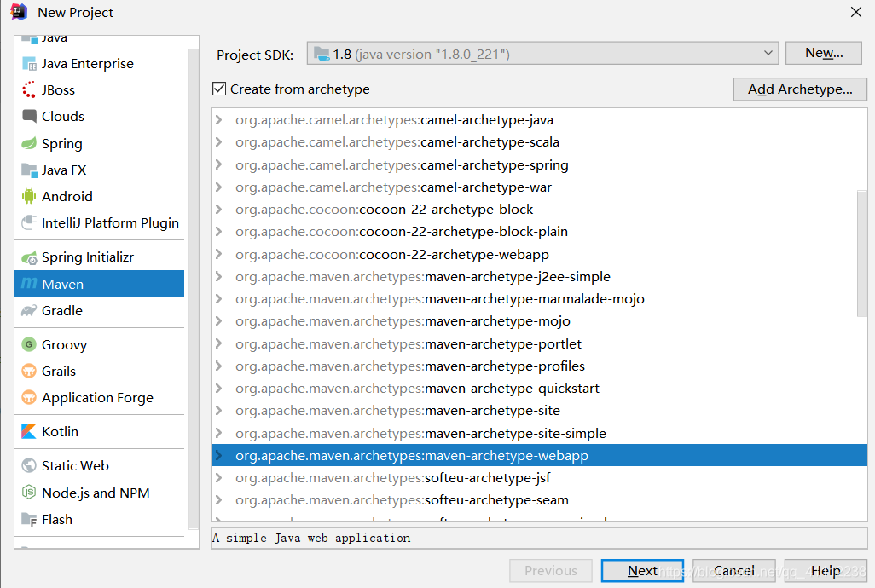Click the JBoss red dotted icon
Image resolution: width=875 pixels, height=588 pixels.
tap(29, 89)
